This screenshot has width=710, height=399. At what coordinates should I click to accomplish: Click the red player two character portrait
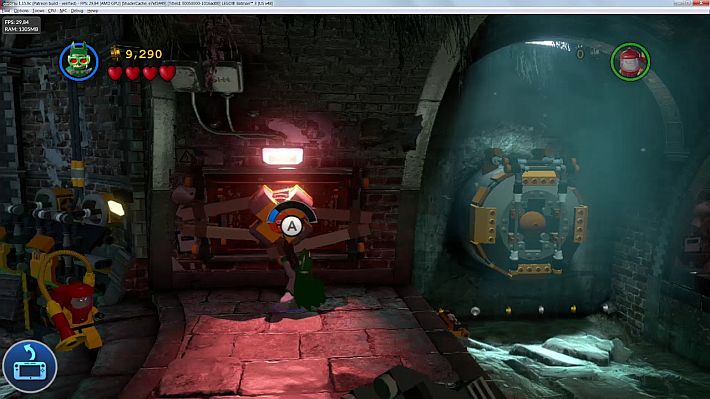[x=630, y=62]
